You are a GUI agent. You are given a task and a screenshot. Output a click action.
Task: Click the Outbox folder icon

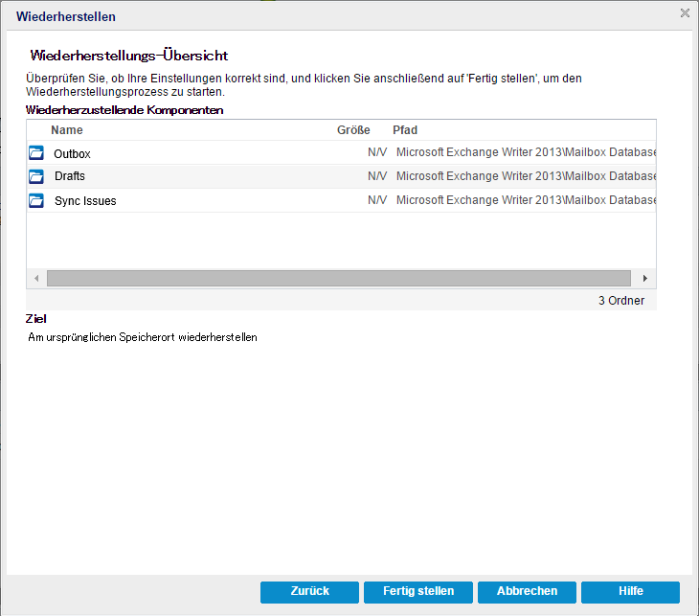36,152
